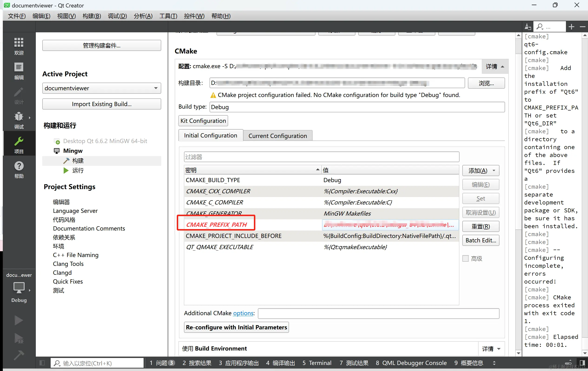Open the Welcome (欢迎) mode

19,46
